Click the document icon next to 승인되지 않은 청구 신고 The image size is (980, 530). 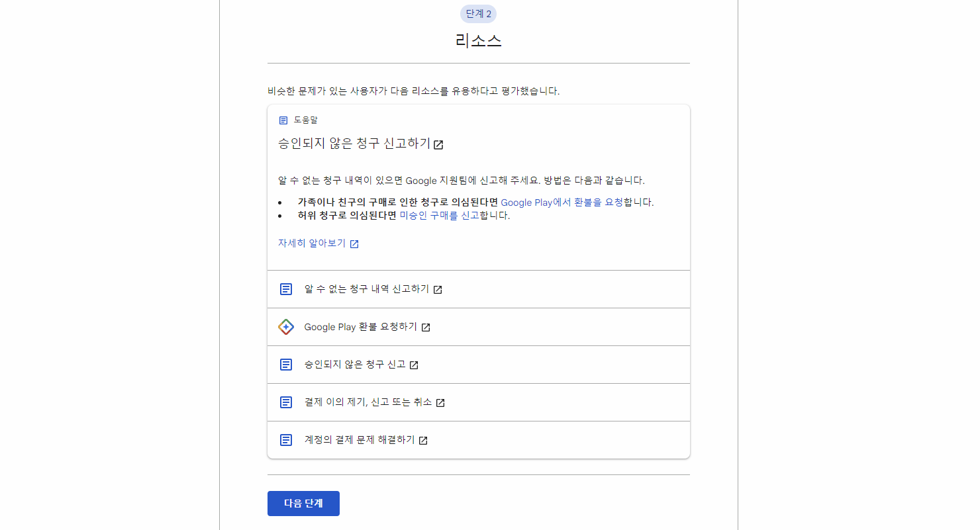pos(285,364)
